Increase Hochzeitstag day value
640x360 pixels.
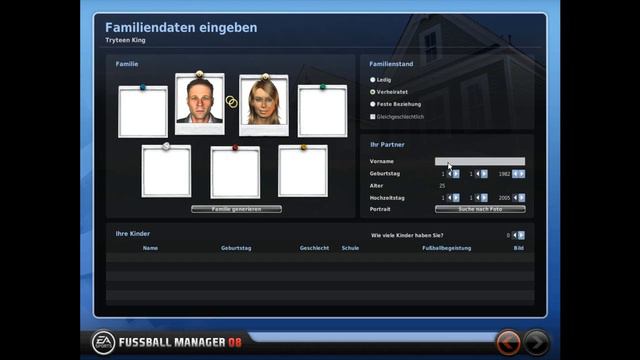click(x=456, y=198)
